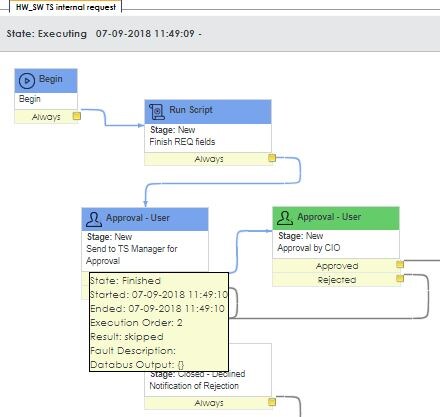Click the 'Finish REQ fields' text
This screenshot has width=440, height=417.
pyautogui.click(x=182, y=142)
